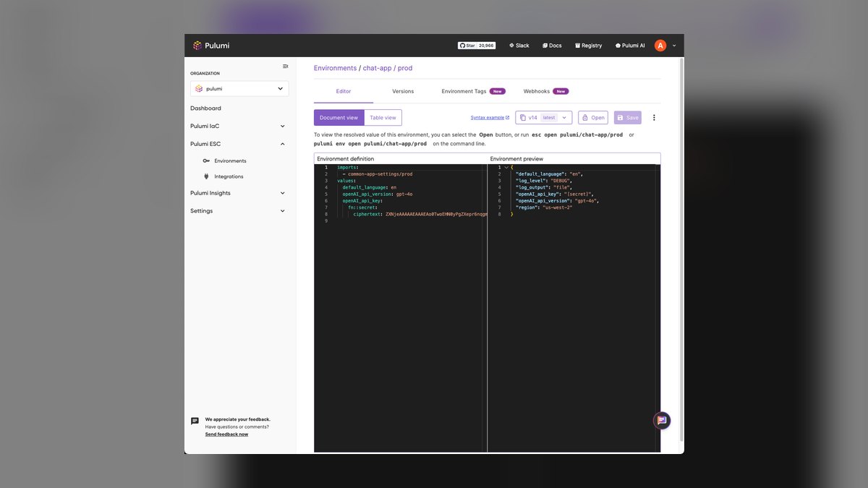
Task: Select Table view toggle
Action: (383, 117)
